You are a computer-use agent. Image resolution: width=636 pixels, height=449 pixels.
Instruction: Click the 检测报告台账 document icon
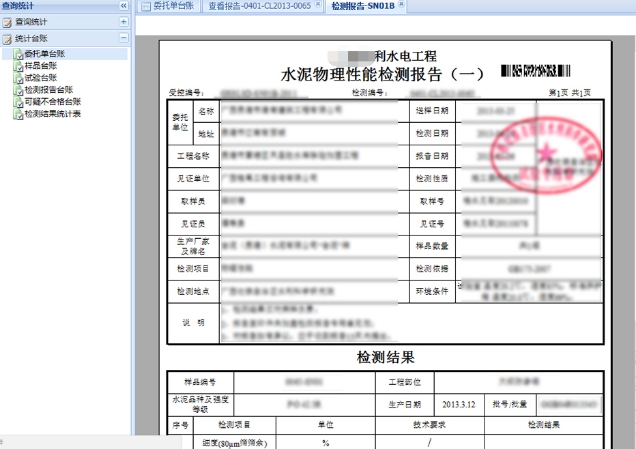(x=18, y=90)
